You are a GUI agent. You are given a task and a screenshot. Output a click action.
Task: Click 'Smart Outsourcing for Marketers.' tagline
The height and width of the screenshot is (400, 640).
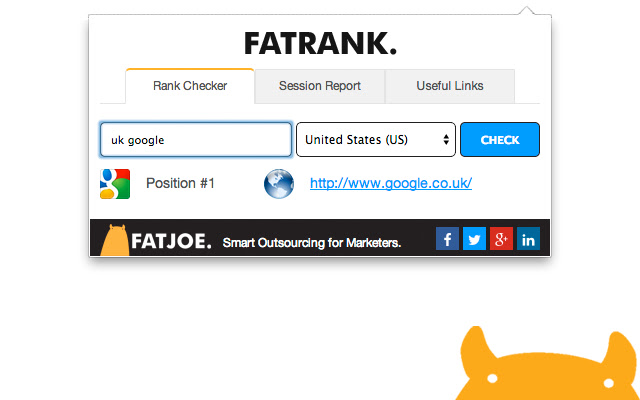pos(312,243)
